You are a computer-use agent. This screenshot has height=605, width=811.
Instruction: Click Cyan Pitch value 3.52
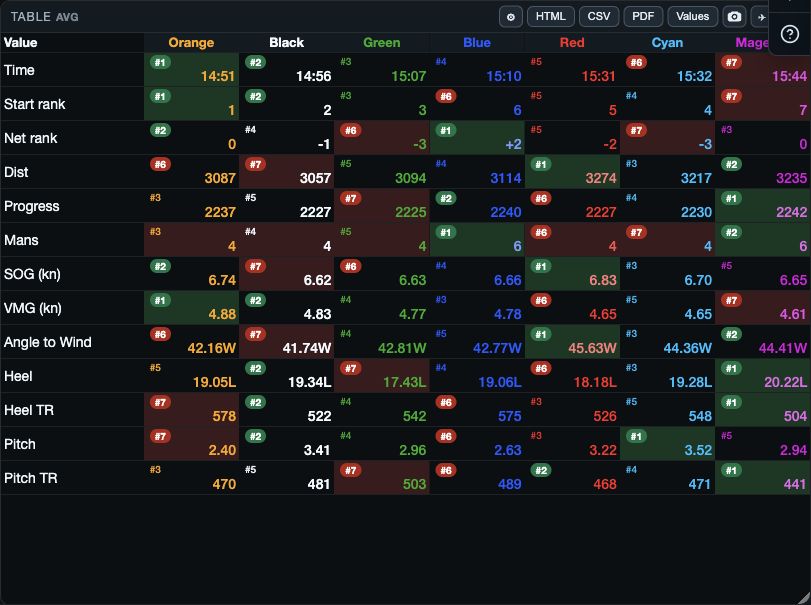tap(698, 450)
